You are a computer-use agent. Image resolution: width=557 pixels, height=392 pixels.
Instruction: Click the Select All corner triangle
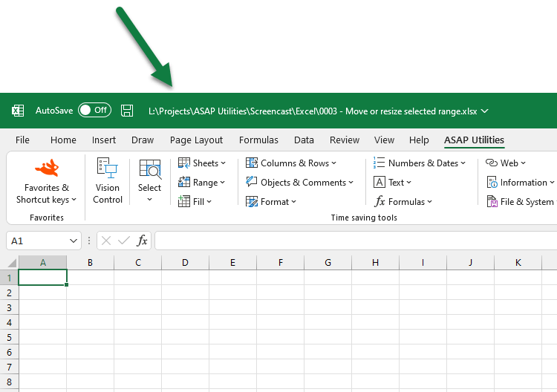pos(12,263)
